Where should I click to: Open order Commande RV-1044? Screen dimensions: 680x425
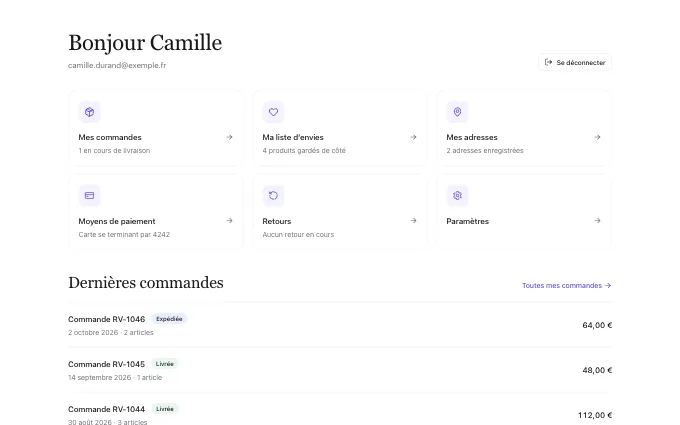click(x=106, y=409)
